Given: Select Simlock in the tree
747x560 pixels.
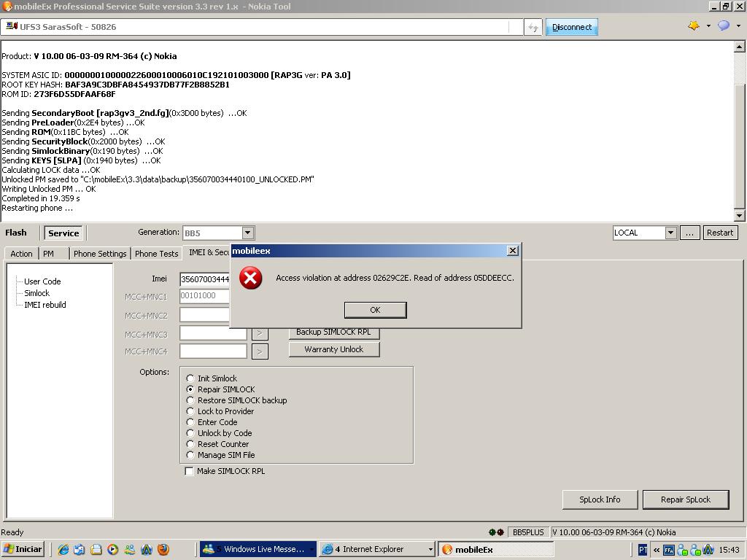Looking at the screenshot, I should coord(36,293).
